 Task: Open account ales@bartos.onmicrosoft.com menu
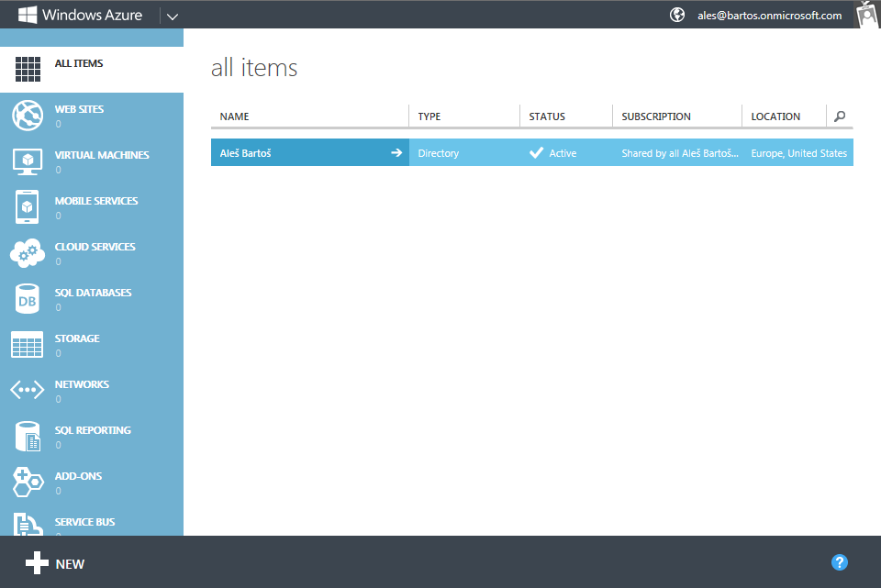[x=769, y=16]
